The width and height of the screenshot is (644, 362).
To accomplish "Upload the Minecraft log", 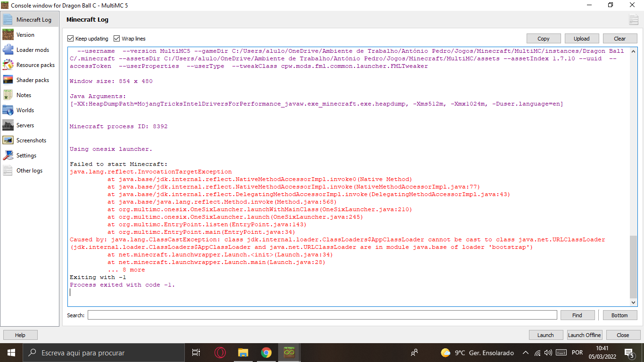I will (582, 38).
